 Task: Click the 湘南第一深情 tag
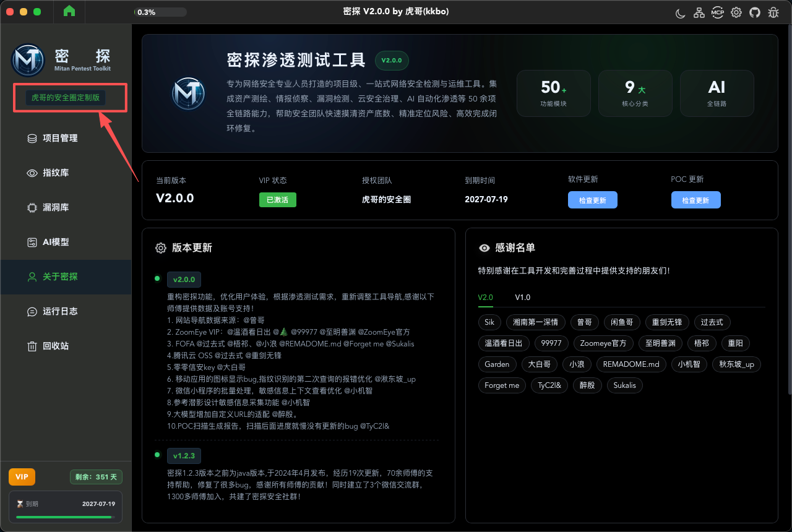(x=535, y=322)
